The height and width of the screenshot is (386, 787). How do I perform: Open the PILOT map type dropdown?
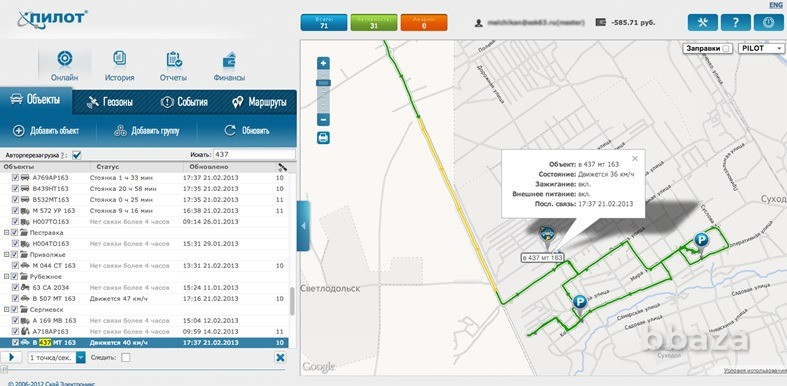761,49
